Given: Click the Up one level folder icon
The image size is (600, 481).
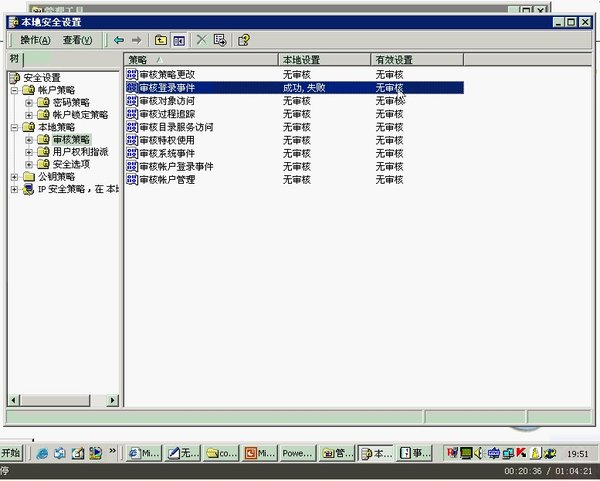Looking at the screenshot, I should pos(161,40).
